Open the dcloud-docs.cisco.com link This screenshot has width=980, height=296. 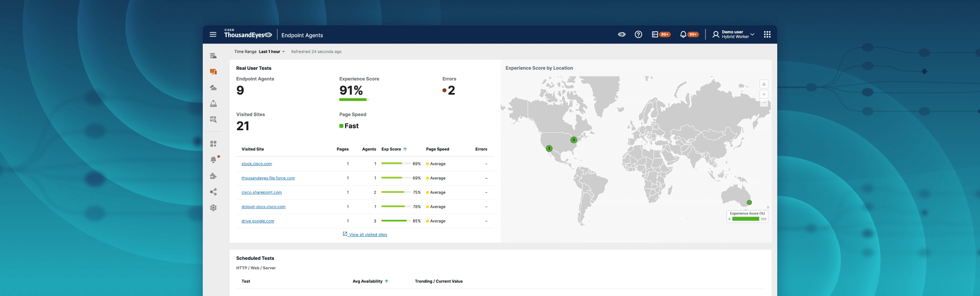pyautogui.click(x=264, y=207)
